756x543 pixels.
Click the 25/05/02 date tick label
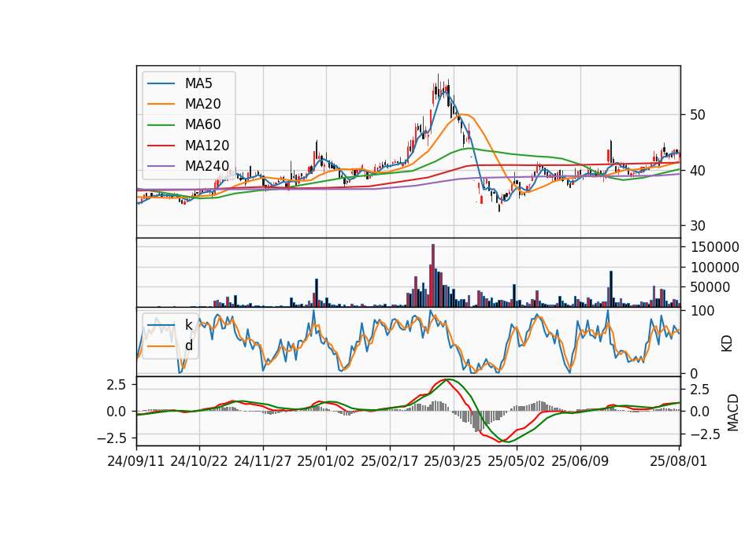click(517, 461)
